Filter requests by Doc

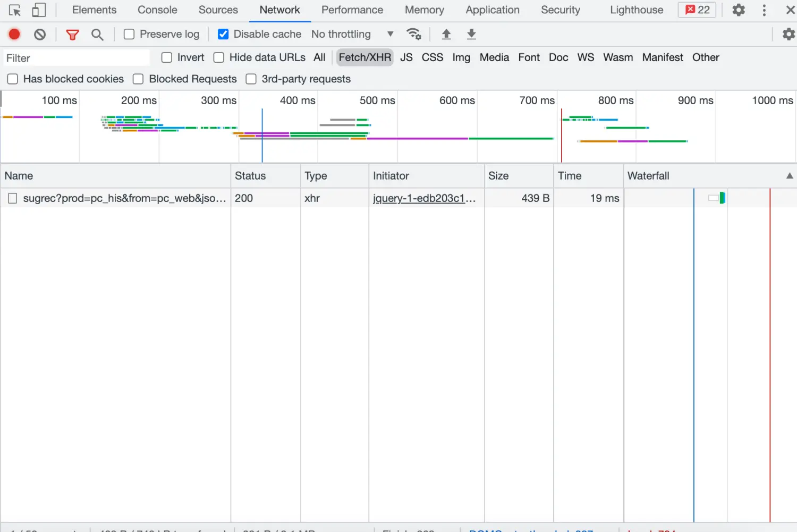[558, 57]
